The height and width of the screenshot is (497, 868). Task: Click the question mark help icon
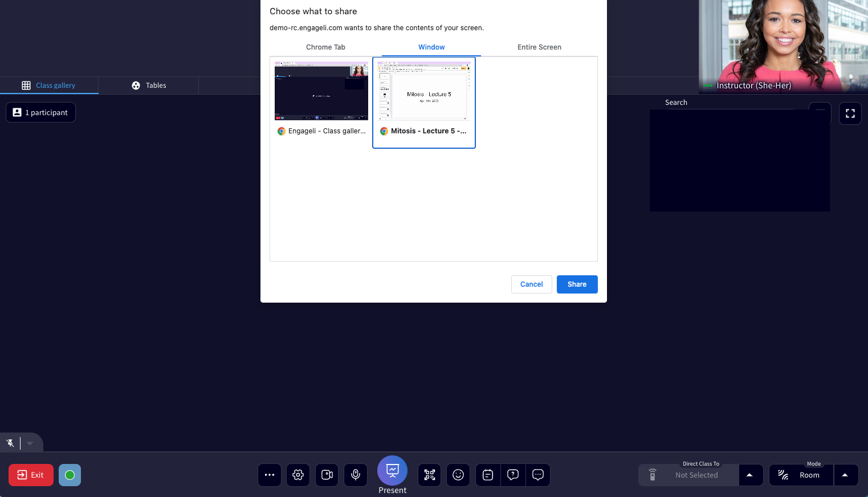[x=512, y=475]
